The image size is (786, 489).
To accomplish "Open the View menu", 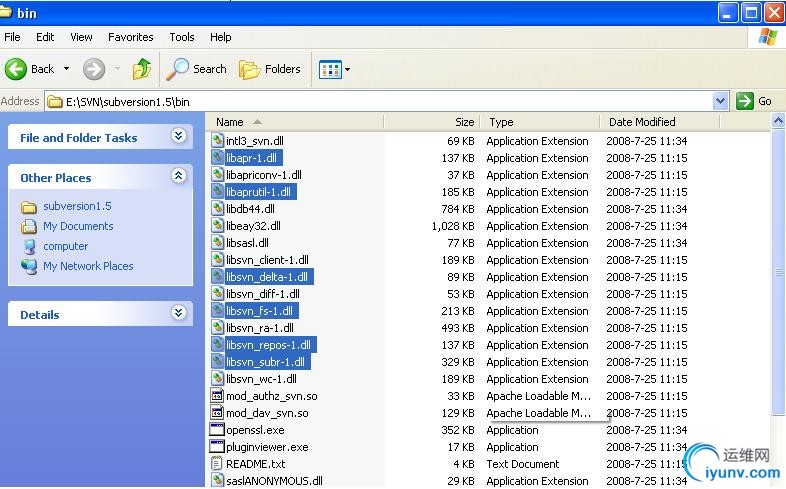I will click(81, 37).
